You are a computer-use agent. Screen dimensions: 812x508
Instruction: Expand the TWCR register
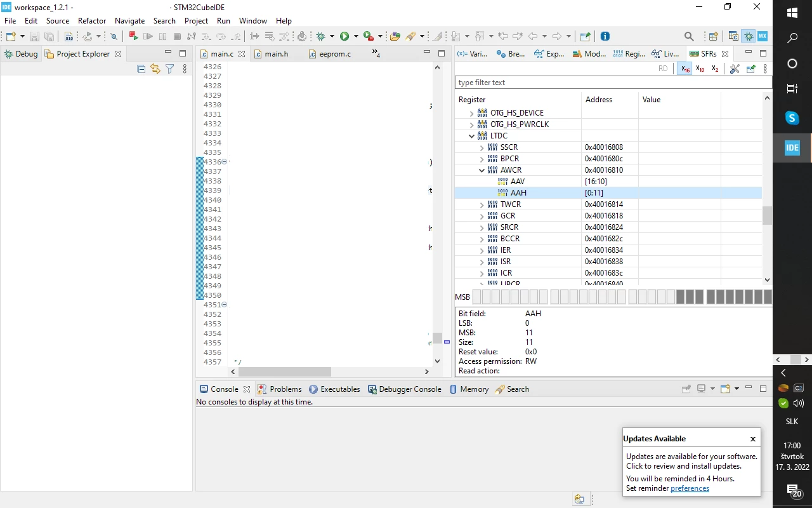[x=481, y=204]
